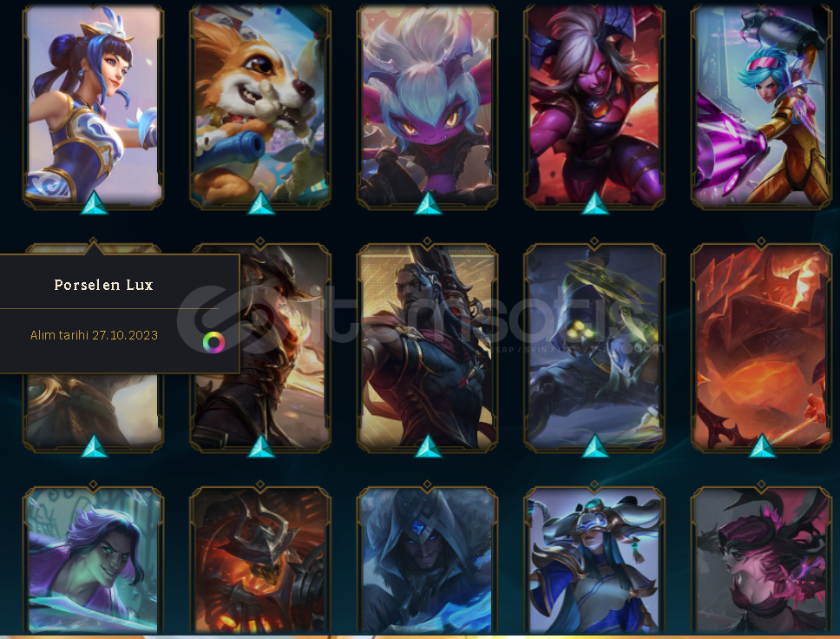Screen dimensions: 840x639
Task: Select the white-haired purple yordle skin card
Action: point(428,106)
